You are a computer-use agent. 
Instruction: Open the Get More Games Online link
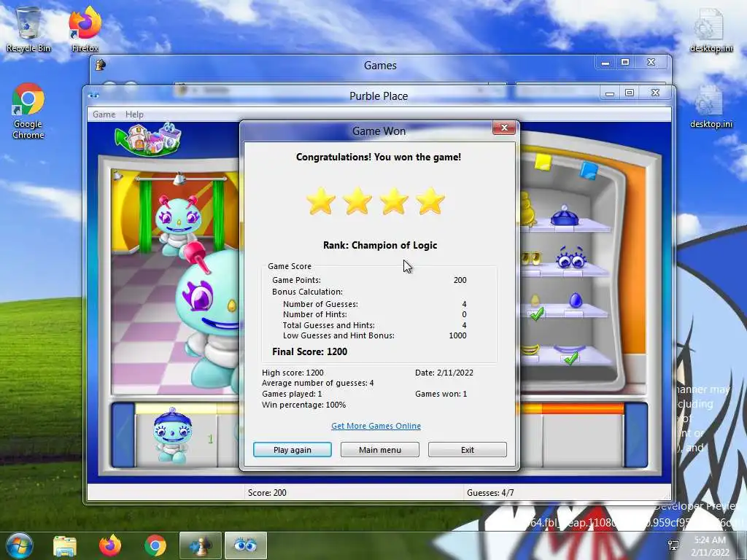click(376, 426)
